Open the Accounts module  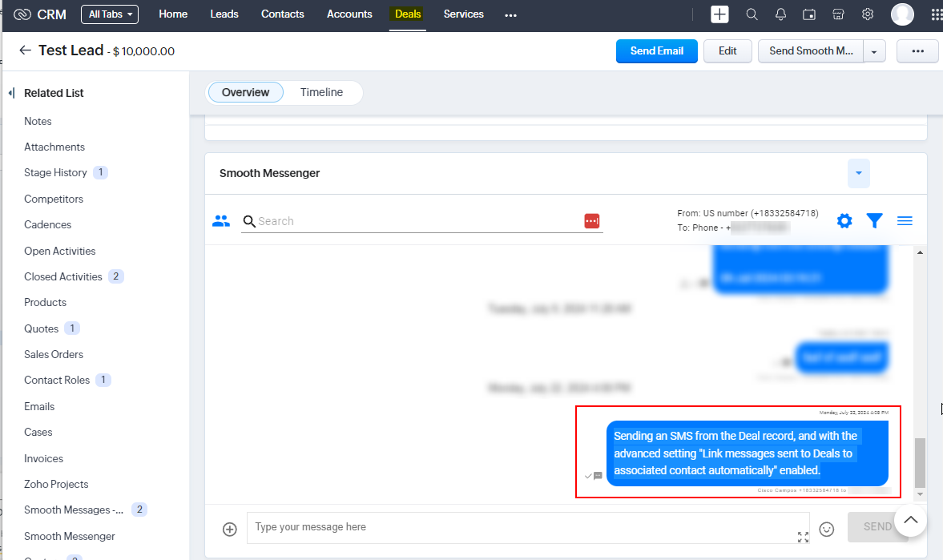coord(349,14)
